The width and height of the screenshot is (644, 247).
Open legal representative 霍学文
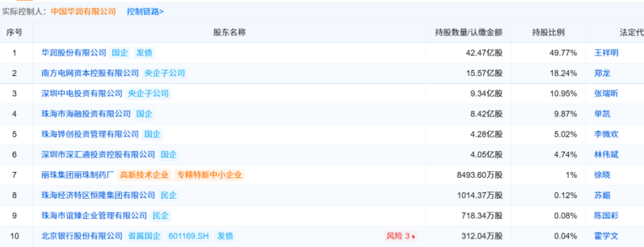pyautogui.click(x=606, y=236)
